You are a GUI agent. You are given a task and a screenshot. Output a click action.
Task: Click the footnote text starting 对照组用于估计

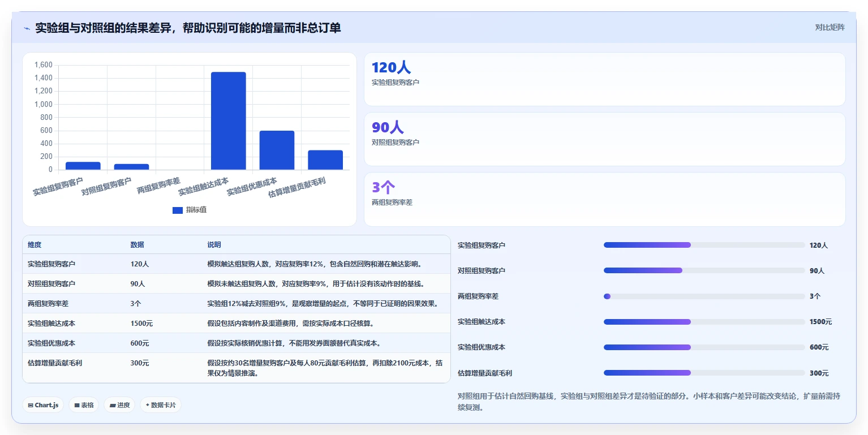coord(648,402)
